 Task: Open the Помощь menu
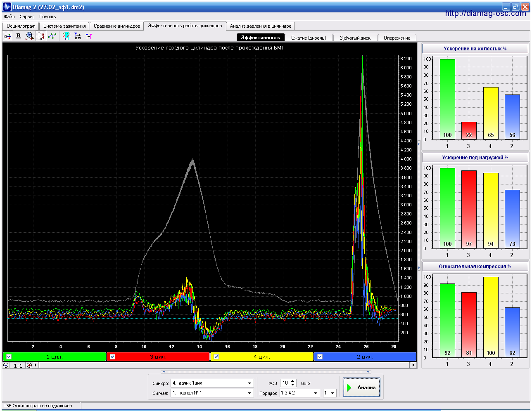pyautogui.click(x=47, y=17)
